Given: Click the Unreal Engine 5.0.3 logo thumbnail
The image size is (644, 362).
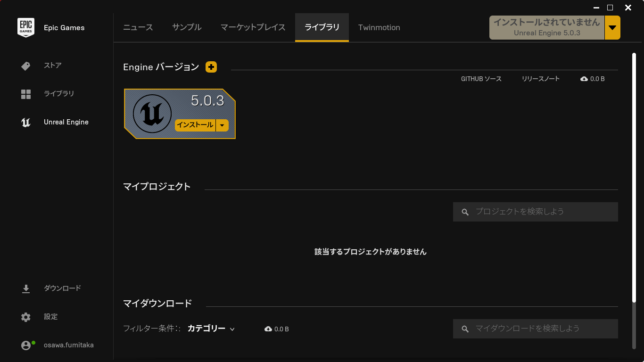Looking at the screenshot, I should 152,114.
